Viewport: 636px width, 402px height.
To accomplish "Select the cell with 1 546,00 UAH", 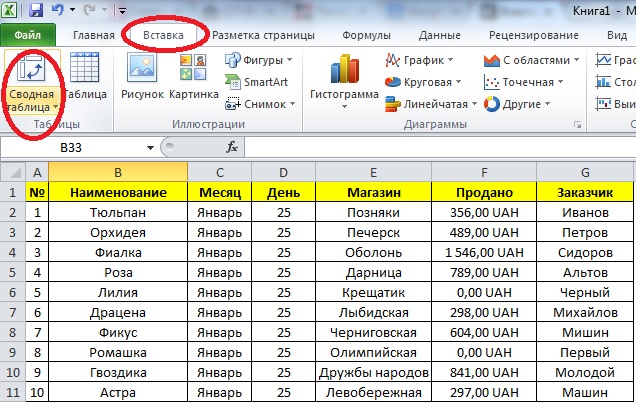I will (484, 252).
